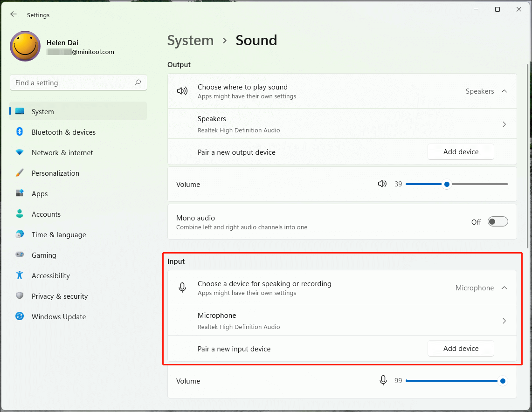This screenshot has height=412, width=532.
Task: Click the Network & internet globe icon
Action: tap(20, 152)
